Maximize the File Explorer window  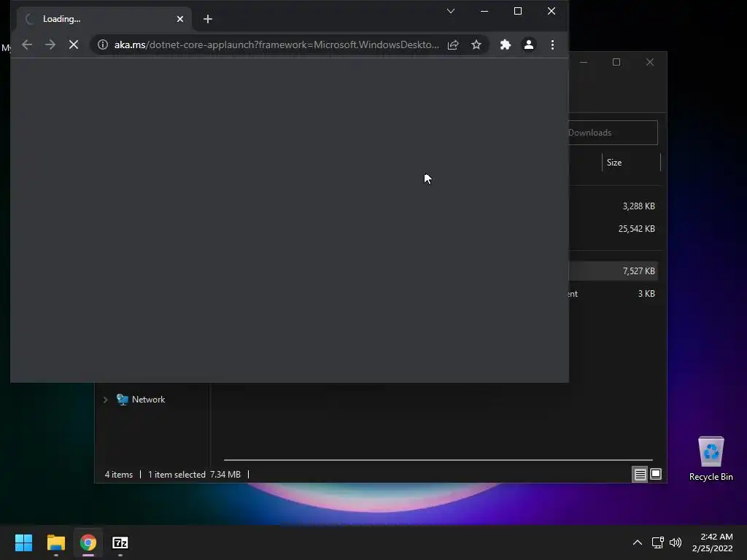pos(616,63)
